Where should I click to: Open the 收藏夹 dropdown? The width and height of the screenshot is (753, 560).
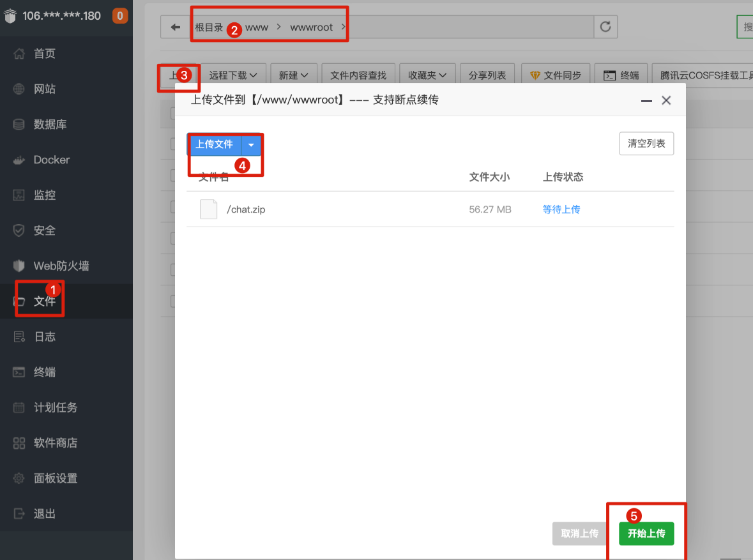click(427, 75)
